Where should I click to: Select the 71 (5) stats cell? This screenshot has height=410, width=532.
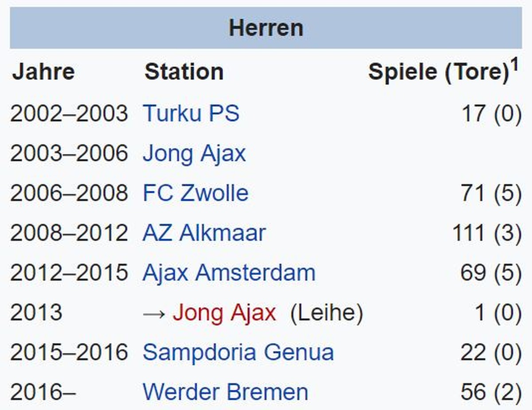491,193
